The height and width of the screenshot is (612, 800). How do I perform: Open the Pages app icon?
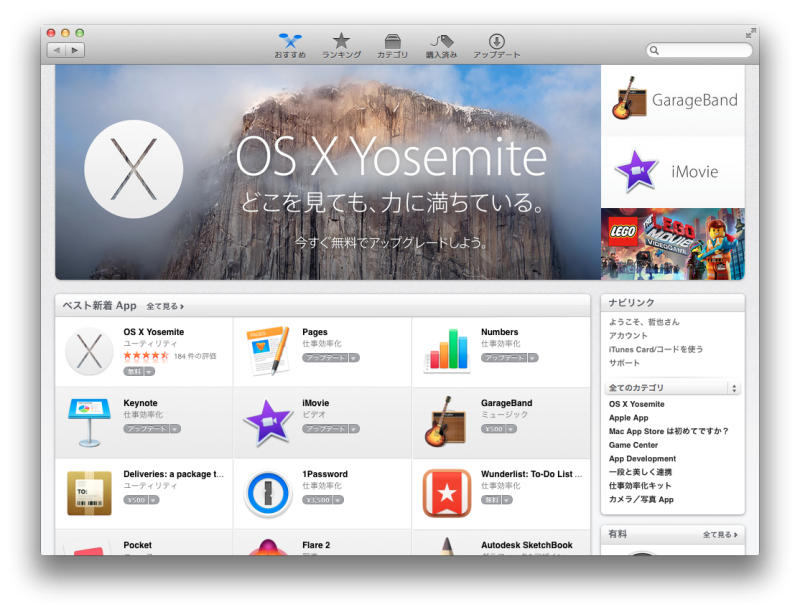pyautogui.click(x=268, y=351)
